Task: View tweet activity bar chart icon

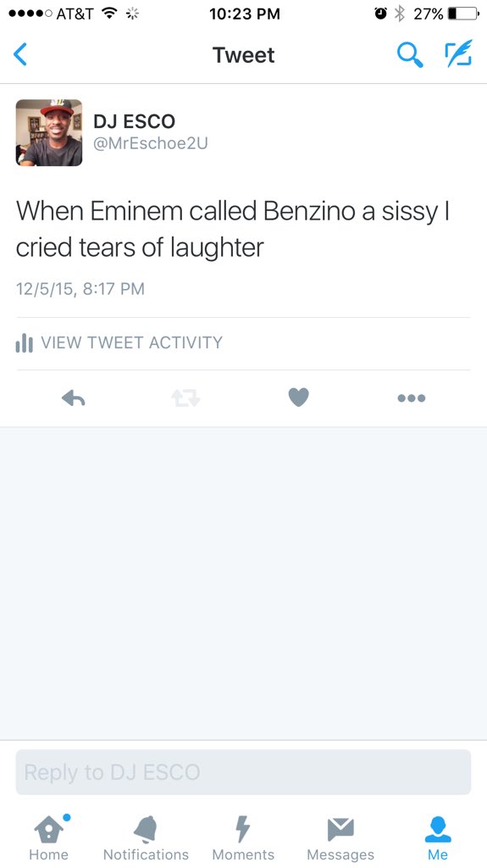Action: (25, 342)
